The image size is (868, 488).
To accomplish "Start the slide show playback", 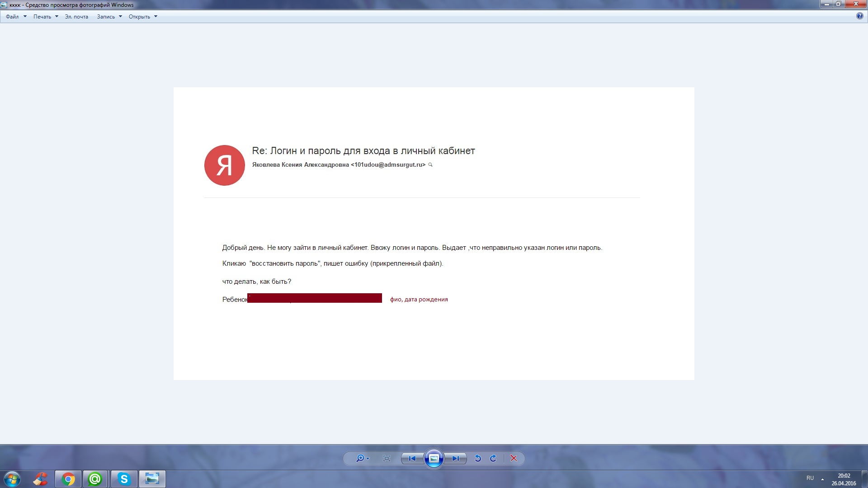I will tap(434, 458).
